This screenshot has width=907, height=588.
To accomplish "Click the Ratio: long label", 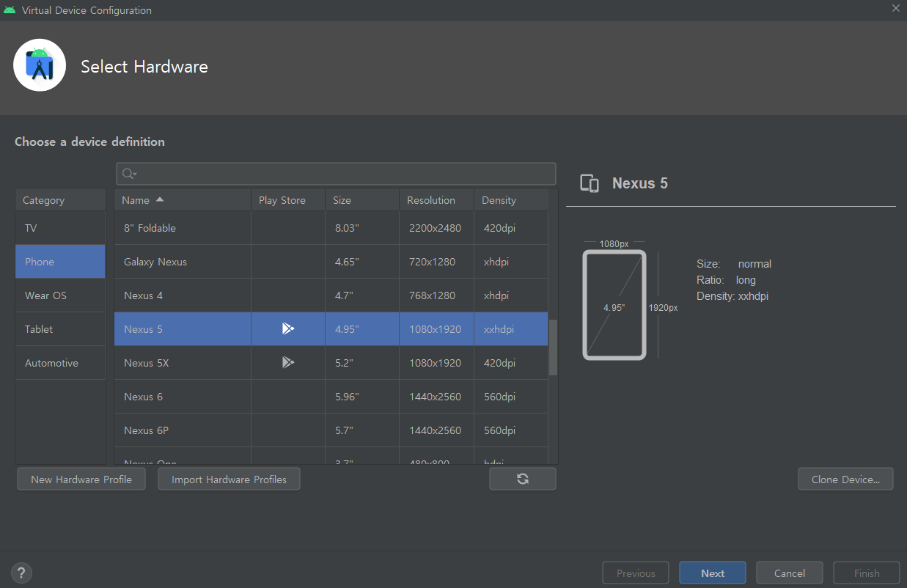I will click(726, 280).
